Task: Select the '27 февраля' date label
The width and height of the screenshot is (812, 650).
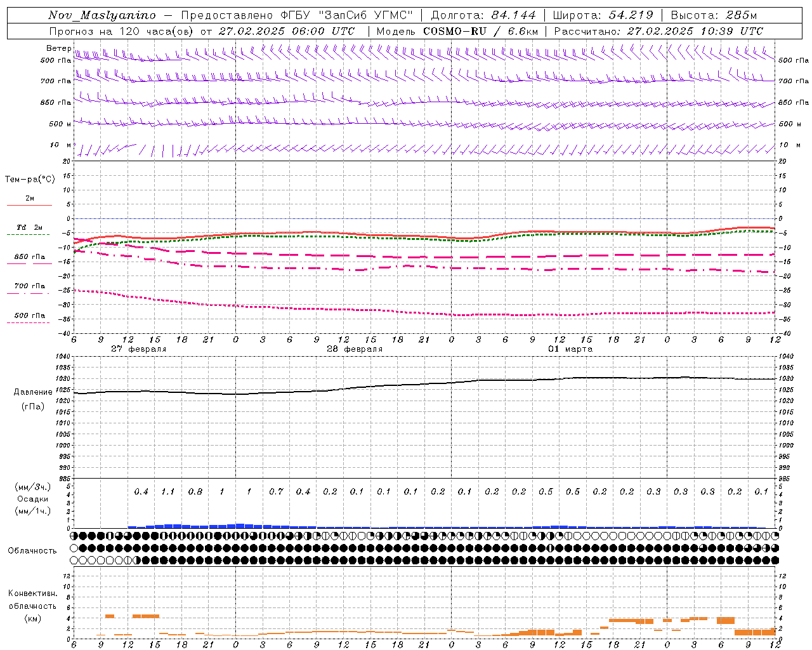Action: tap(139, 349)
